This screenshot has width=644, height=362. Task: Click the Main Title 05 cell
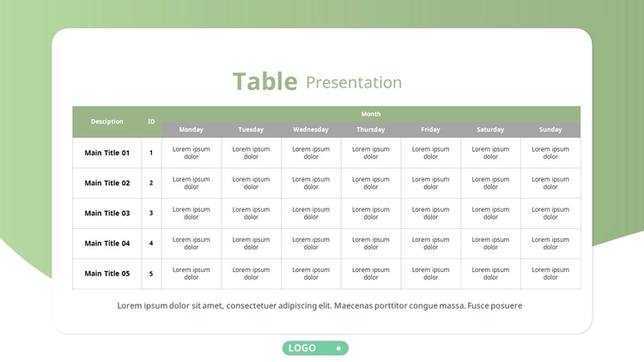tap(106, 274)
